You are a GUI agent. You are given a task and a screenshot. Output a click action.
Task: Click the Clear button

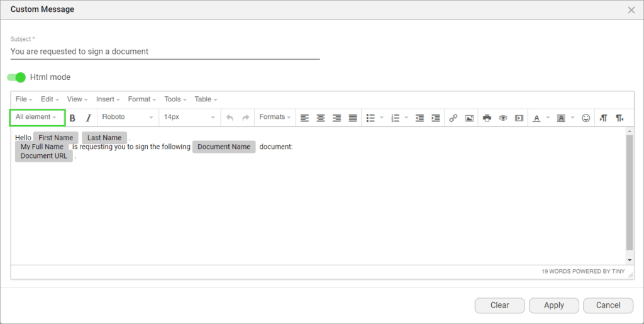pyautogui.click(x=500, y=306)
